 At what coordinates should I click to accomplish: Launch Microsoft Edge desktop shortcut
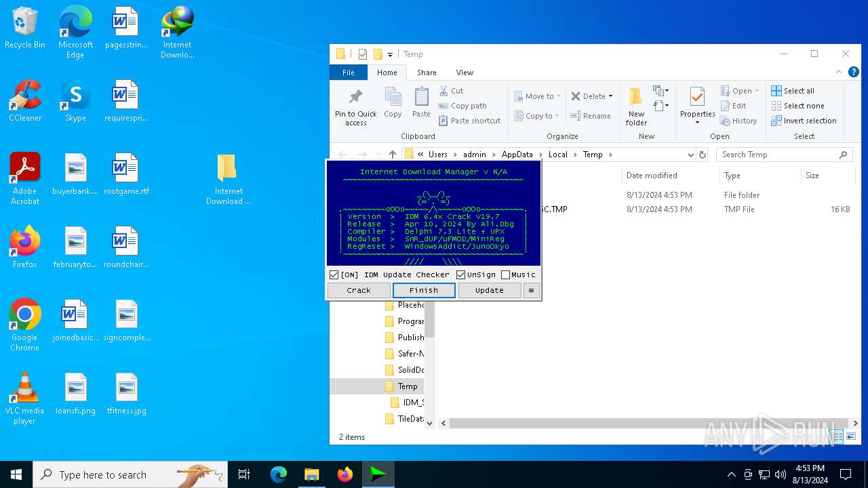[75, 32]
